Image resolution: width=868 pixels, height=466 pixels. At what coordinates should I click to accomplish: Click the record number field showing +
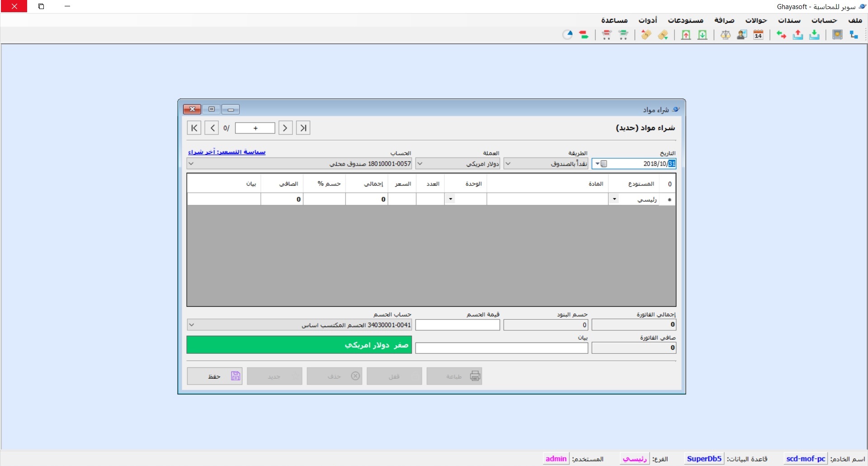(x=255, y=128)
